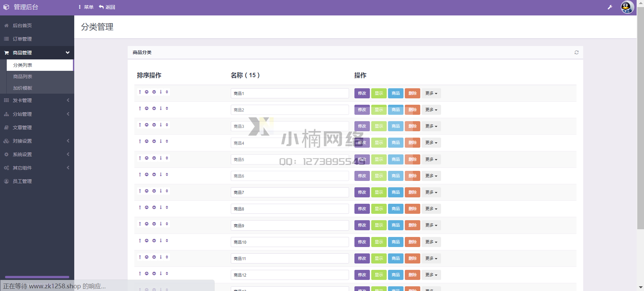Toggle 显示 visibility for 商品9

click(x=379, y=225)
